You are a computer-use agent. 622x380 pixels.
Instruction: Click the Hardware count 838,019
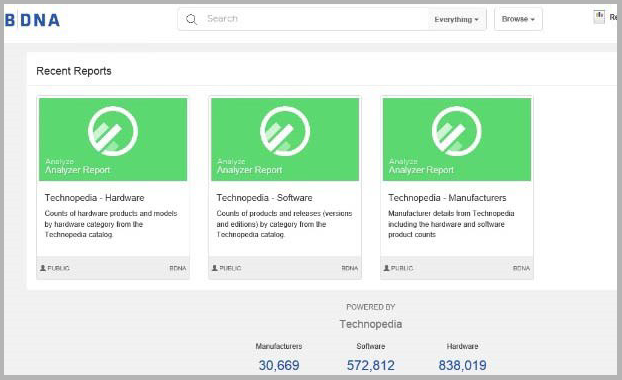tap(462, 365)
